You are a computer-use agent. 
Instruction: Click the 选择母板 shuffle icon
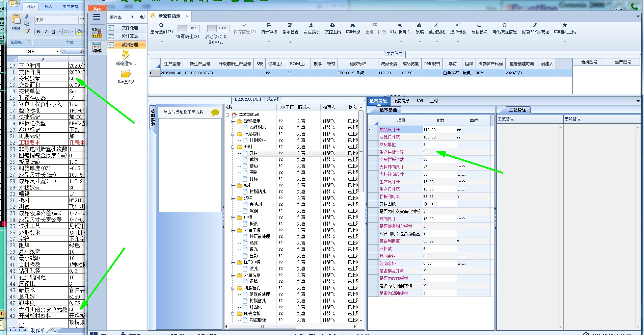pos(458,25)
